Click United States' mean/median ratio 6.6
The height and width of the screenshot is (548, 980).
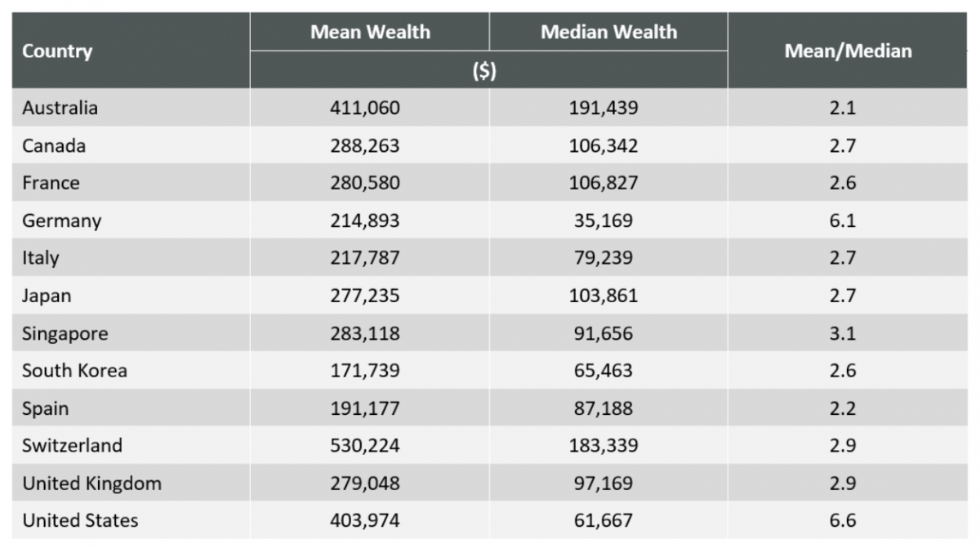coord(842,520)
